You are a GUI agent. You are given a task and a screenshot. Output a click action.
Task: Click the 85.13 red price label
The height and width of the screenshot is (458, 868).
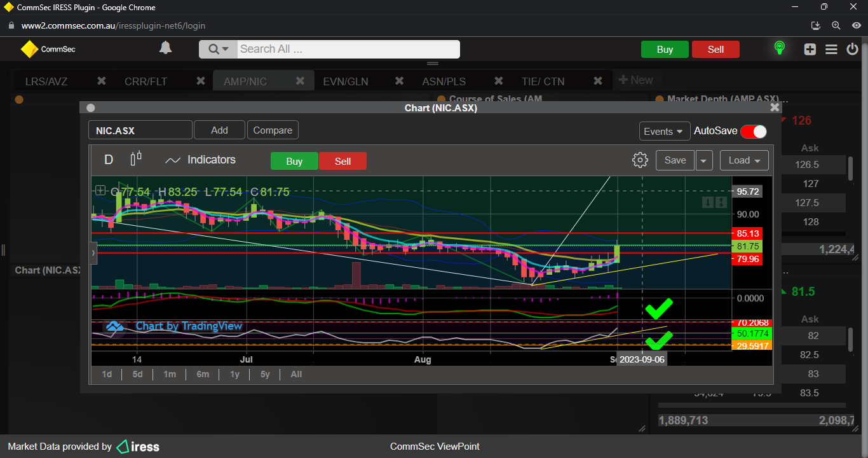click(x=748, y=233)
